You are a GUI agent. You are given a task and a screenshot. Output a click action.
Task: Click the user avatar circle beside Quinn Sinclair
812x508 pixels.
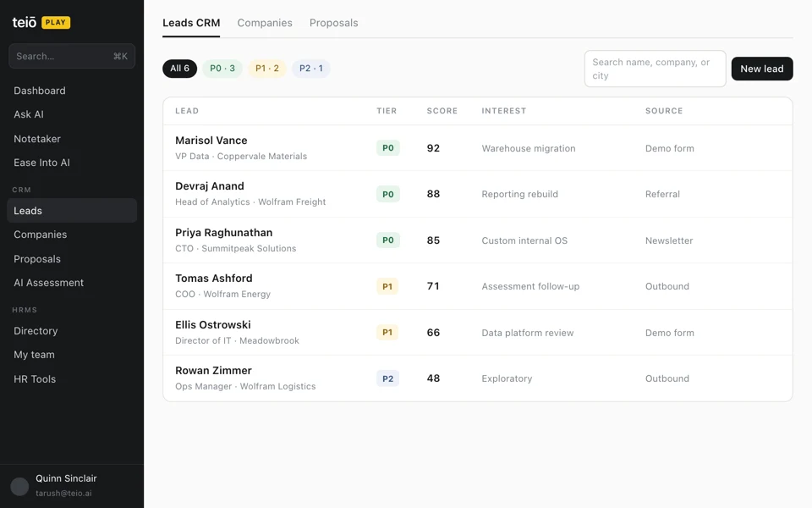pos(19,486)
